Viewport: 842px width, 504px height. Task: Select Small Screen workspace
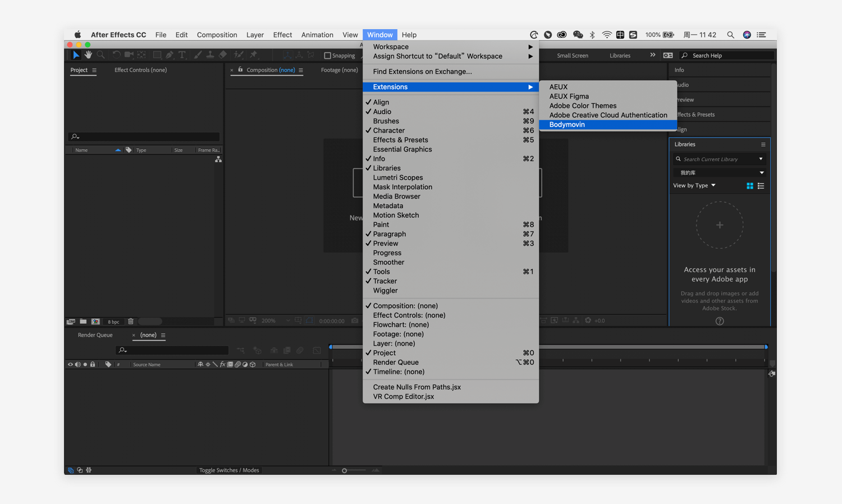pos(573,56)
